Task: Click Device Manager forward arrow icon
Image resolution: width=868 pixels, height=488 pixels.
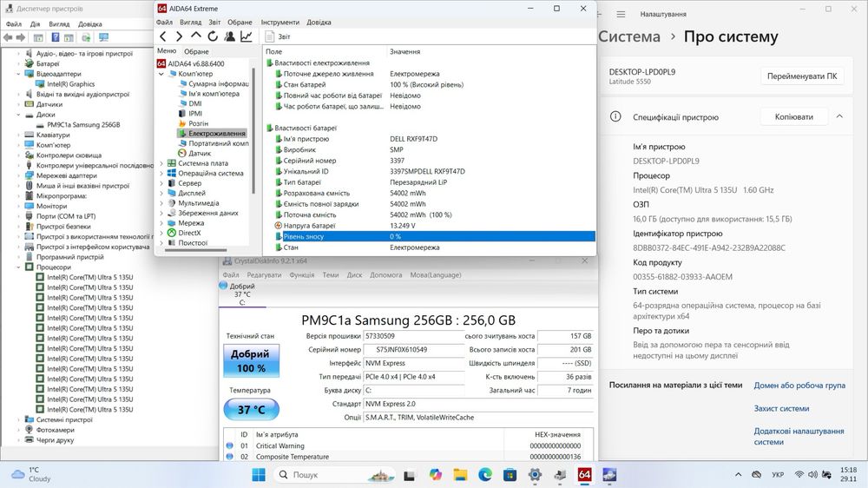Action: click(x=21, y=37)
